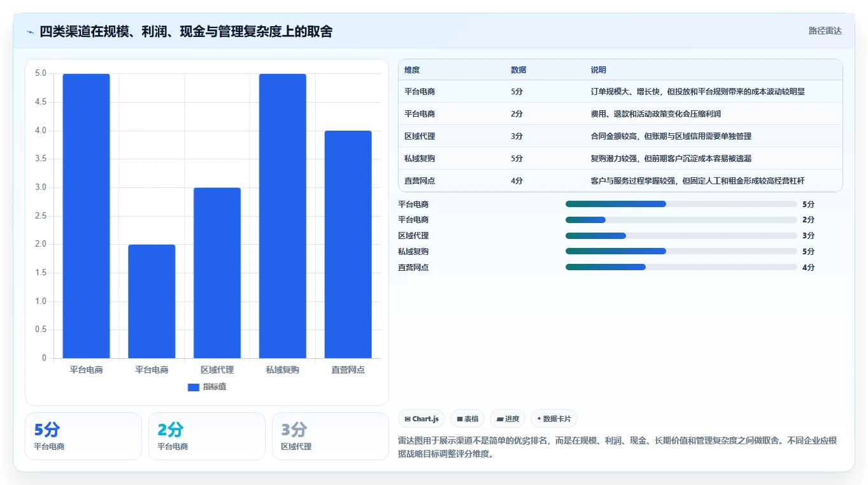
Task: Open the 3分 区域代理 data card
Action: [x=331, y=436]
